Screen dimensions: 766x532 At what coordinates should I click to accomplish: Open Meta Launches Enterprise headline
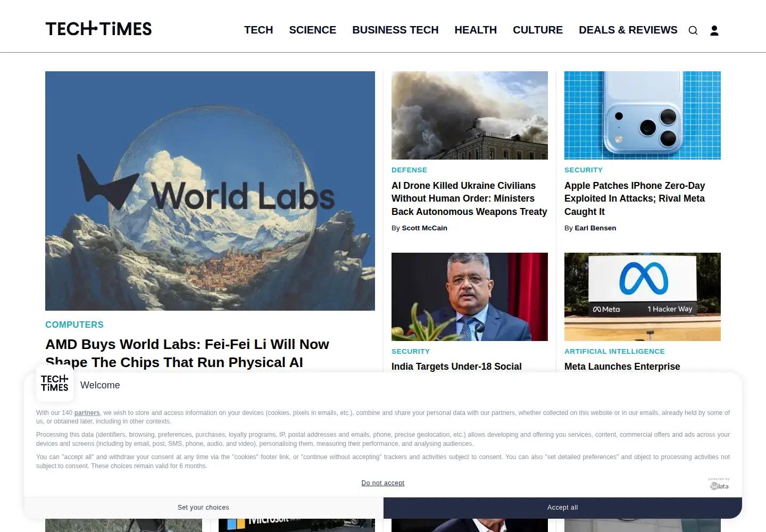(622, 367)
